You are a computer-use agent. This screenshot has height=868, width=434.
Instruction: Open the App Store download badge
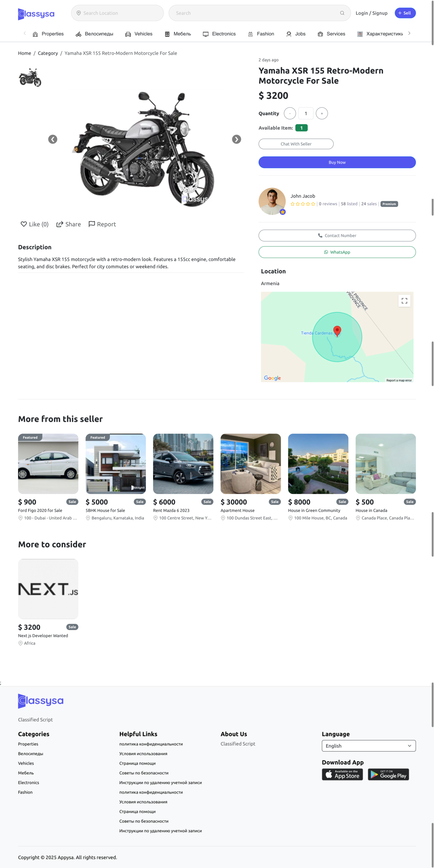[342, 775]
